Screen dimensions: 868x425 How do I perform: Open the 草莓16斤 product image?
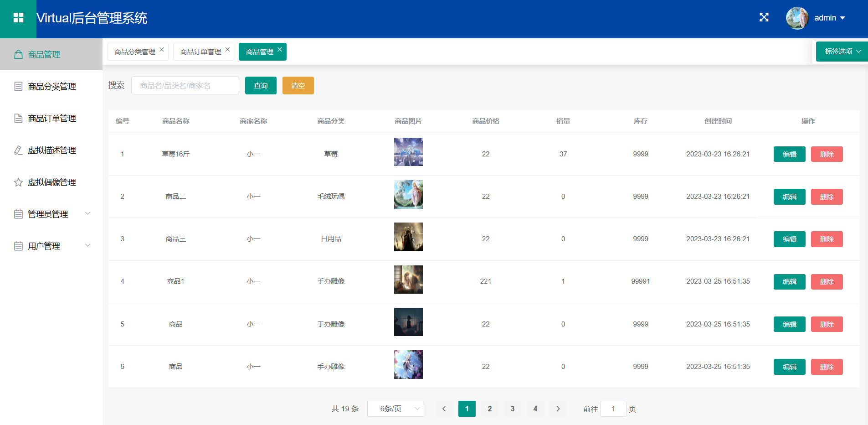pos(408,152)
